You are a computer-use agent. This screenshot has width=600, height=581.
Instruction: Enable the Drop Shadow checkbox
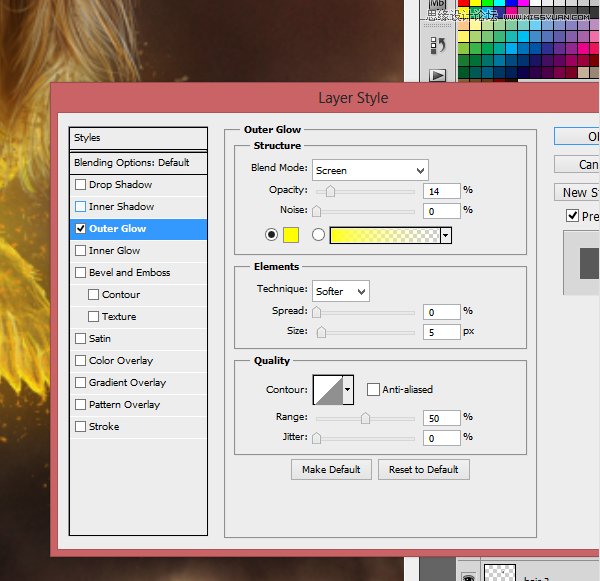click(81, 185)
